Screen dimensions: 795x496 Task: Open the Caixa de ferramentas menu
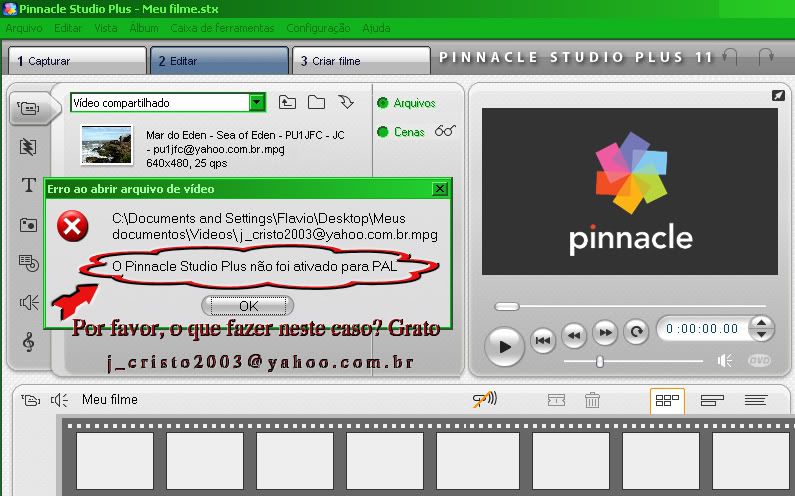(x=222, y=28)
